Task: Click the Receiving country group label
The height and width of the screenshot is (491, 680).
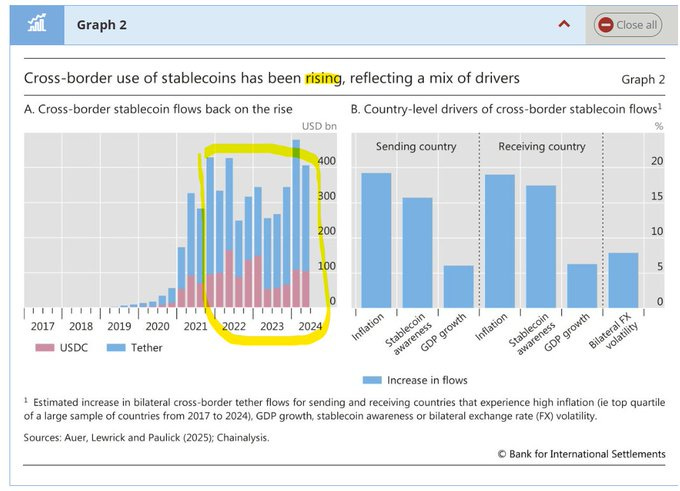Action: (x=542, y=147)
